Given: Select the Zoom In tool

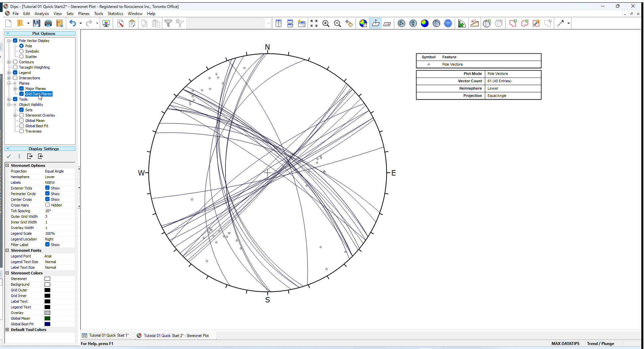Looking at the screenshot, I should click(326, 23).
